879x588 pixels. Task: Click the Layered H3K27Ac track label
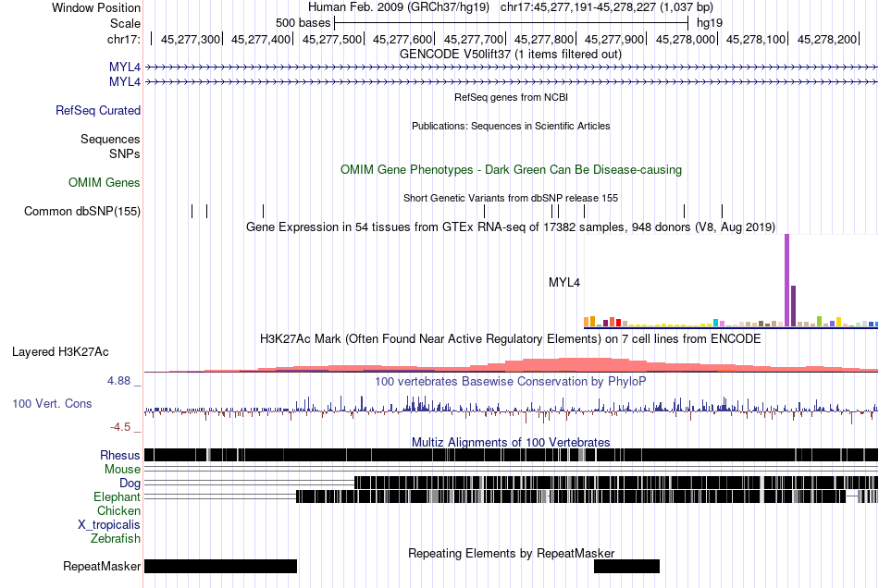point(60,351)
